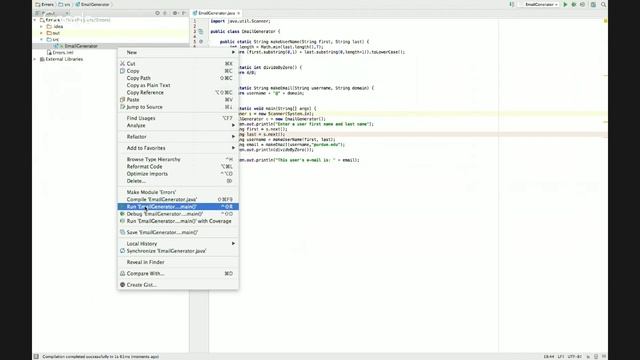Click the UTF-8 encoding indicator in status bar
Screen dimensions: 640x360
[x=574, y=356]
